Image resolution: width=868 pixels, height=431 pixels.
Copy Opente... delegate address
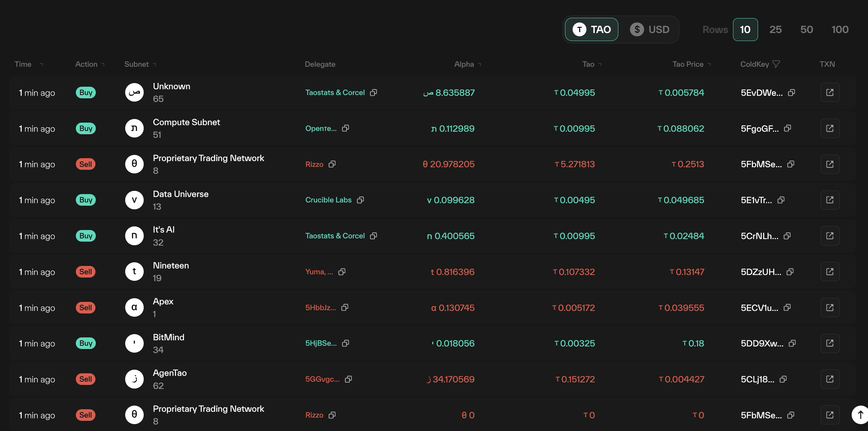tap(345, 128)
